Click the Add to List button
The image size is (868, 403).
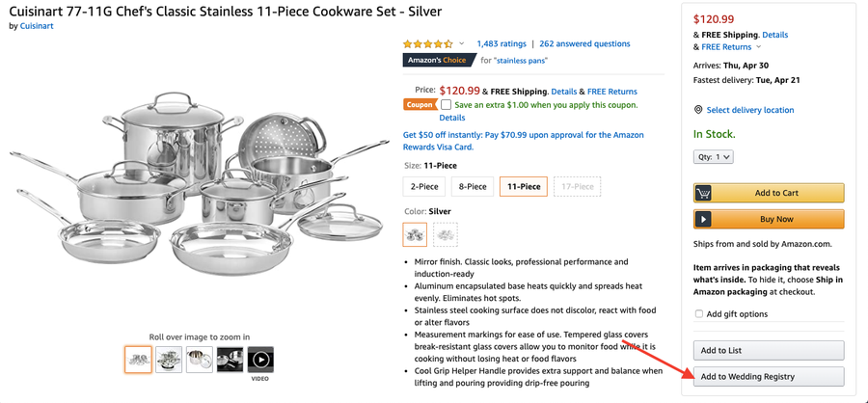click(769, 350)
